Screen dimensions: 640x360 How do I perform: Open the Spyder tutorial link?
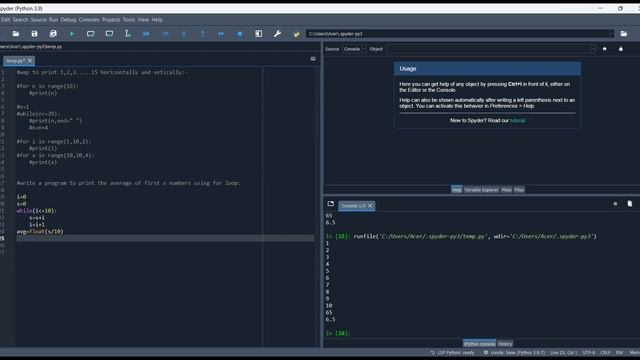(518, 120)
